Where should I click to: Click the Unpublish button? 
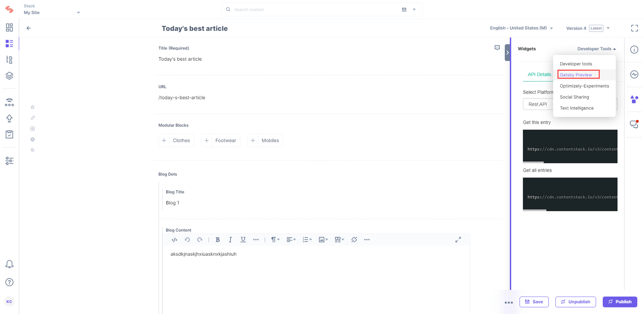[575, 302]
